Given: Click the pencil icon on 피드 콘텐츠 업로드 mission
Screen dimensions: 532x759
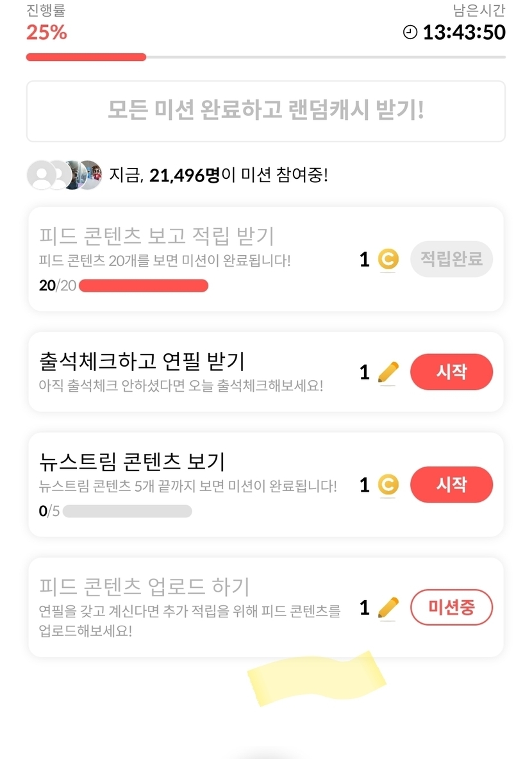Looking at the screenshot, I should click(x=388, y=607).
